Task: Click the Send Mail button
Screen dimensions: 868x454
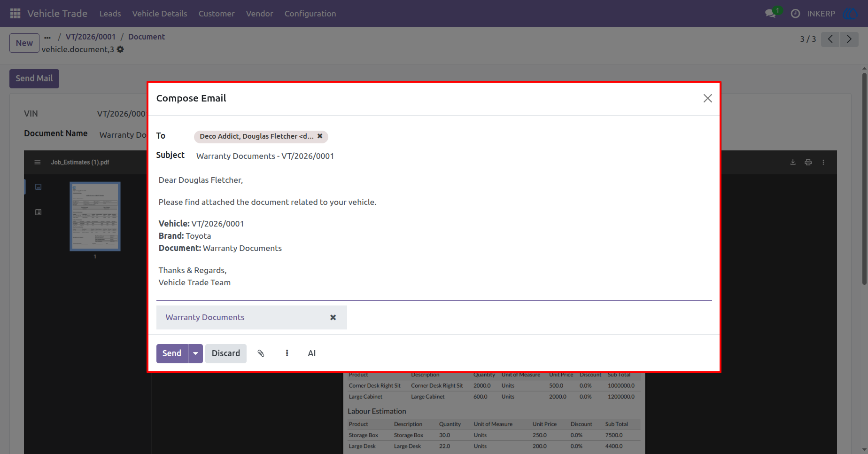Action: point(34,78)
